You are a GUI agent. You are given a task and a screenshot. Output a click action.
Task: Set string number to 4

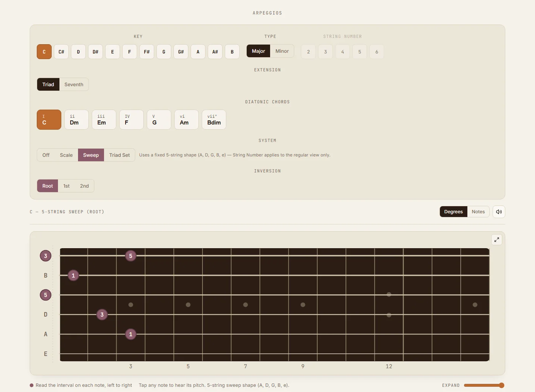[x=343, y=52]
